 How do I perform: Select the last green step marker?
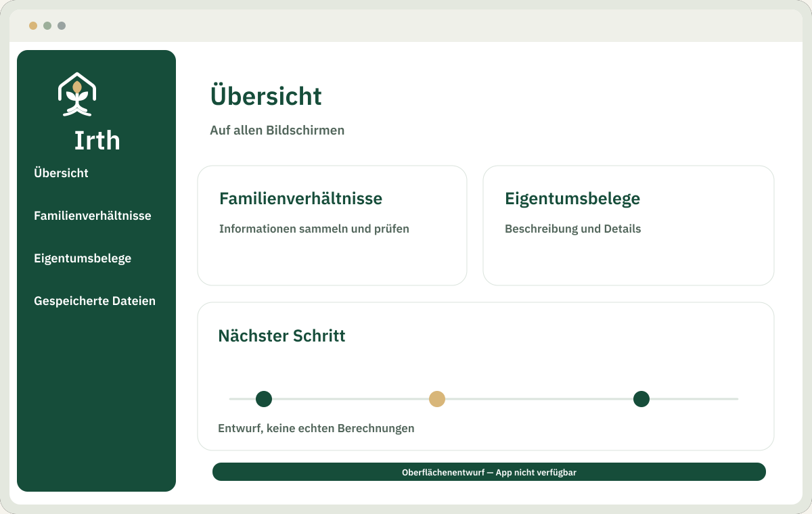(641, 399)
